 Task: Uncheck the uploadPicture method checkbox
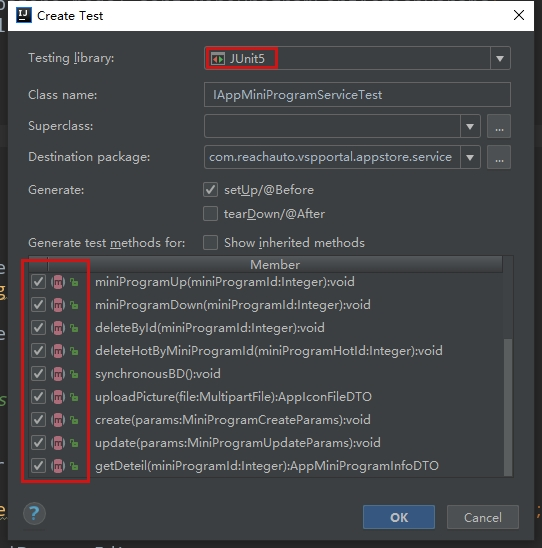(38, 397)
